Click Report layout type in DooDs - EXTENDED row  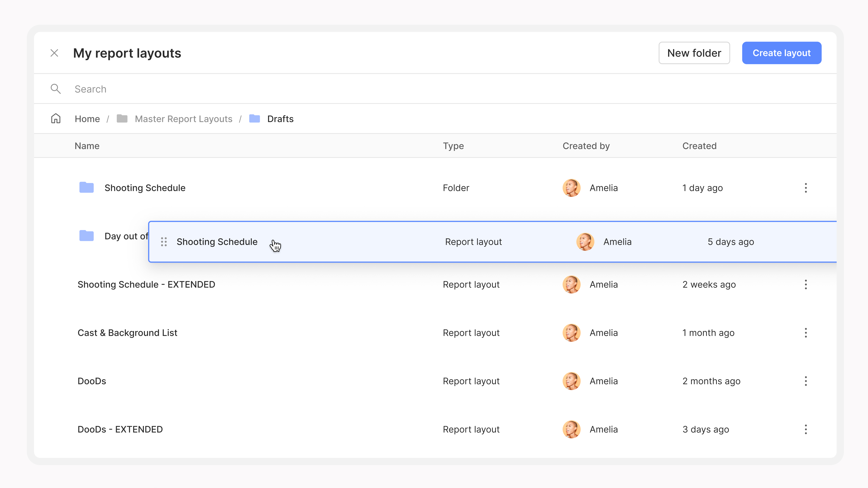click(x=471, y=429)
